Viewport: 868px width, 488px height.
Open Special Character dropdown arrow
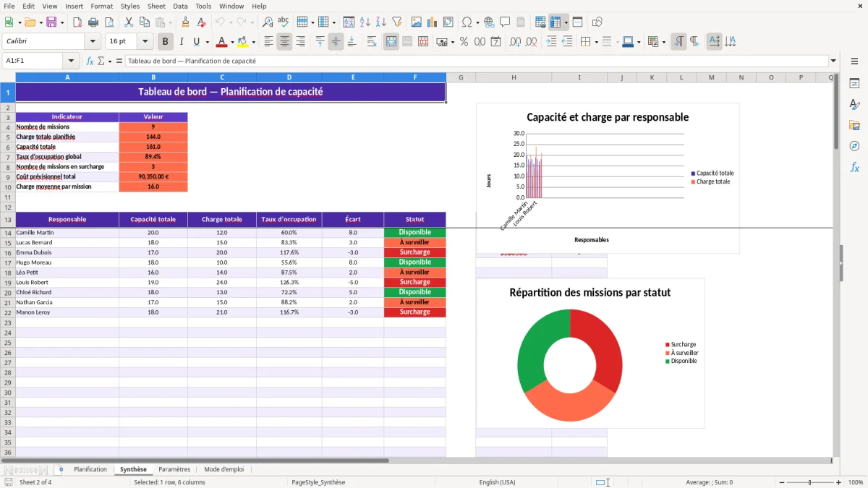coord(477,22)
